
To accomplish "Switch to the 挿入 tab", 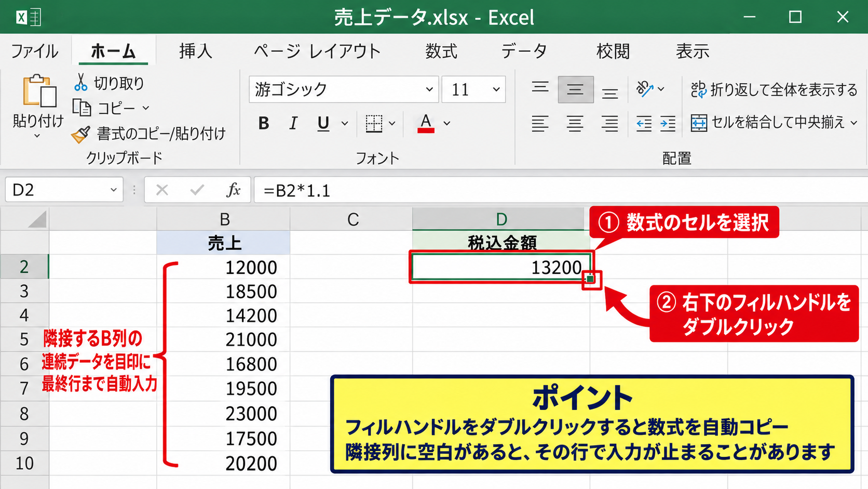I will pos(196,51).
